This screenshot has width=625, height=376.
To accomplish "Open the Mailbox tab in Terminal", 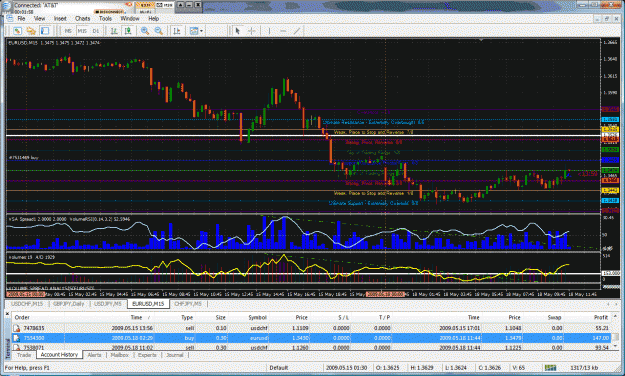I will (119, 355).
